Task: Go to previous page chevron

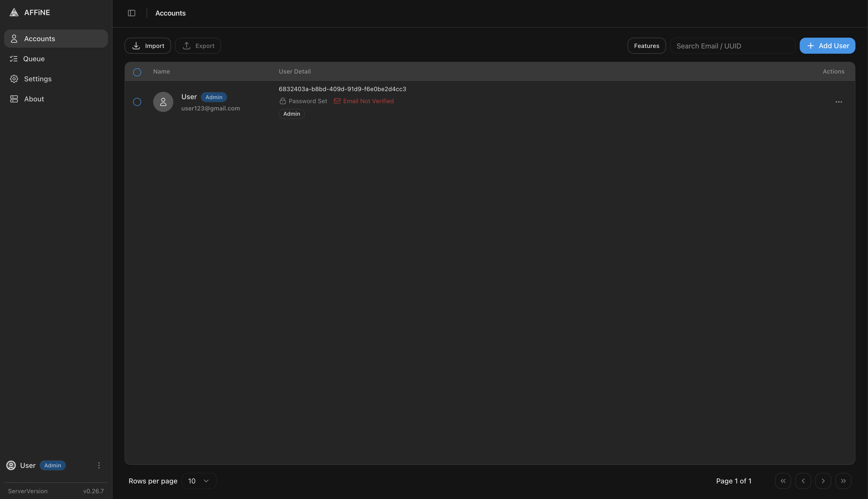Action: click(x=803, y=481)
